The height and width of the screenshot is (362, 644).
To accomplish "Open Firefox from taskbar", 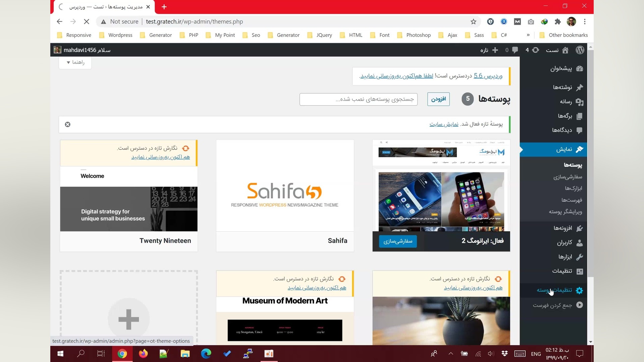I will pos(143,354).
